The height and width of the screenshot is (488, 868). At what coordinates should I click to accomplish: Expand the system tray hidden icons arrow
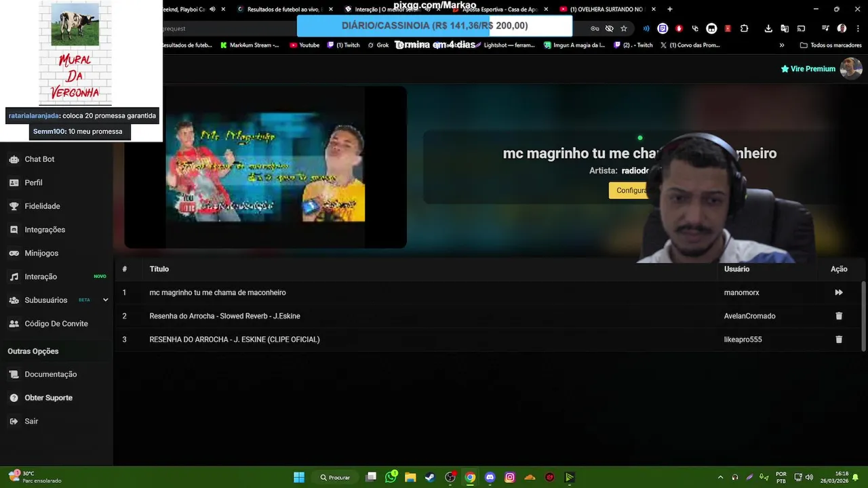coord(720,477)
